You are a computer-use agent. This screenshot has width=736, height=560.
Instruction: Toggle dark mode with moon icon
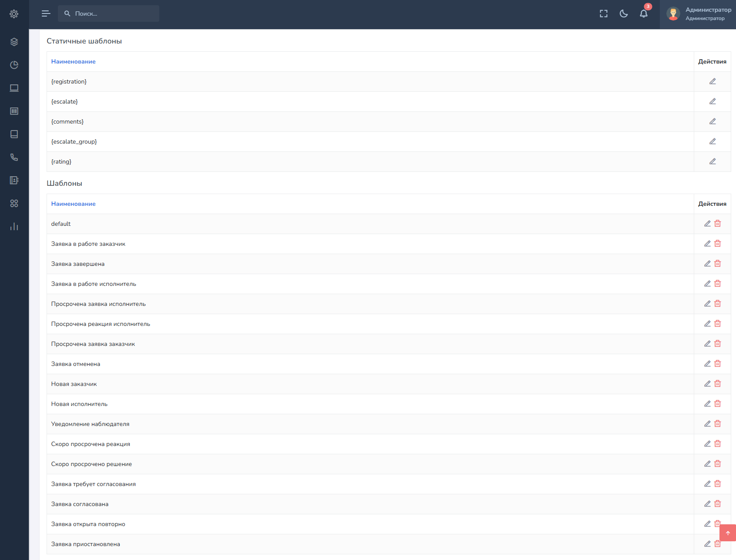(623, 14)
